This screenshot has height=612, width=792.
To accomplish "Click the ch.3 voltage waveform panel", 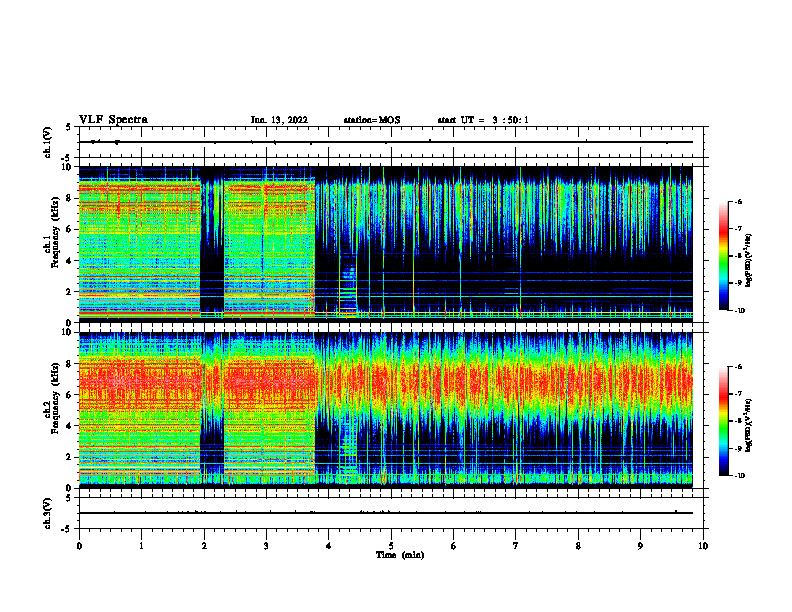I will 391,513.
